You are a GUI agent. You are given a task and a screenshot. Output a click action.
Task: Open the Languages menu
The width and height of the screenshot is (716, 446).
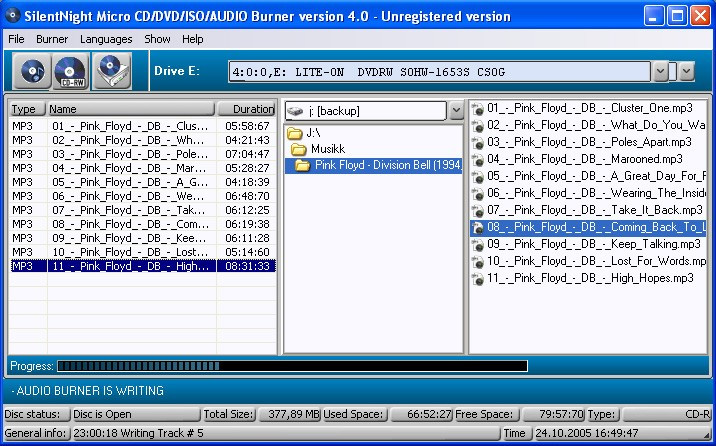tap(106, 39)
